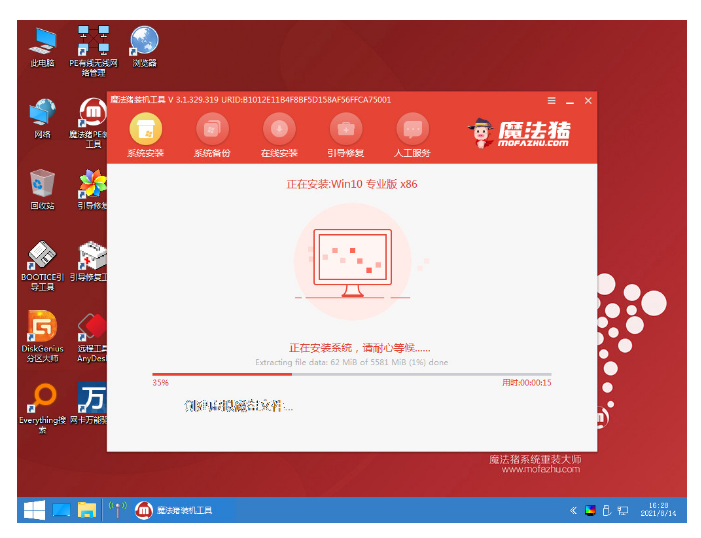
Task: Open the hamburger menu in the title bar
Action: tap(551, 100)
